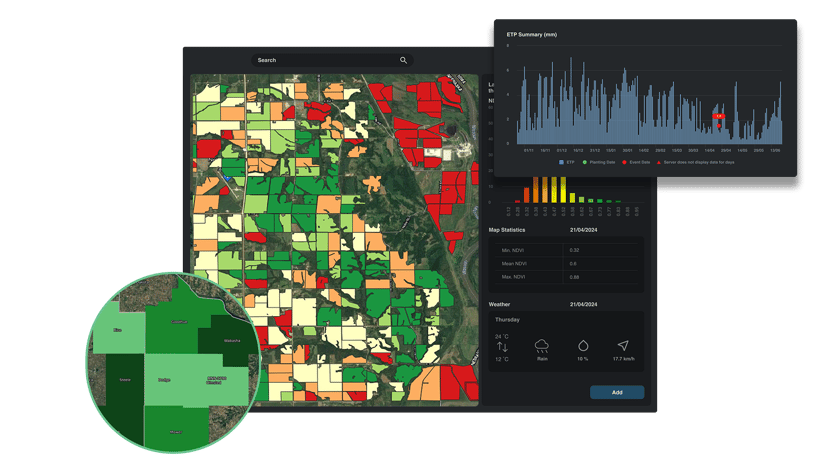Viewport: 840px width, 472px height.
Task: Click the temperature up-down arrows icon
Action: [x=502, y=347]
